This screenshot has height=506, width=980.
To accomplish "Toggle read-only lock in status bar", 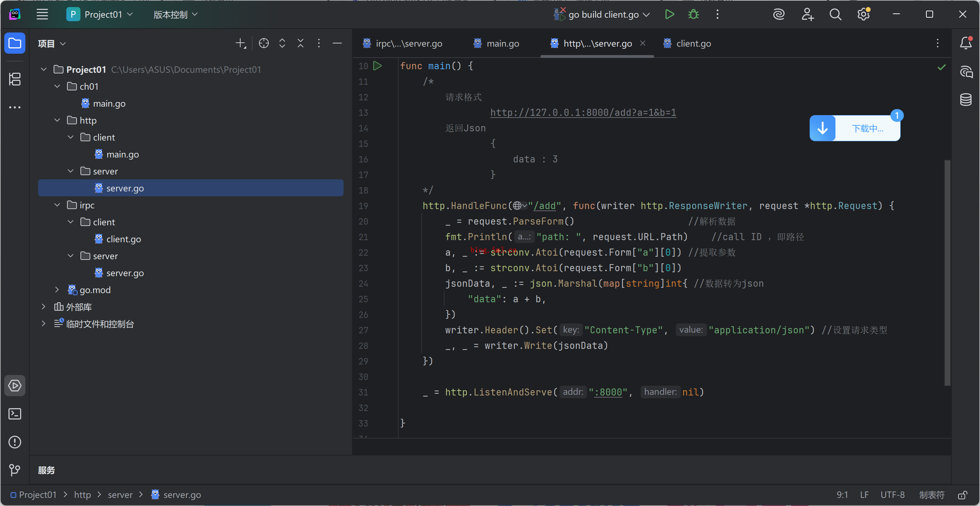I will (x=962, y=495).
